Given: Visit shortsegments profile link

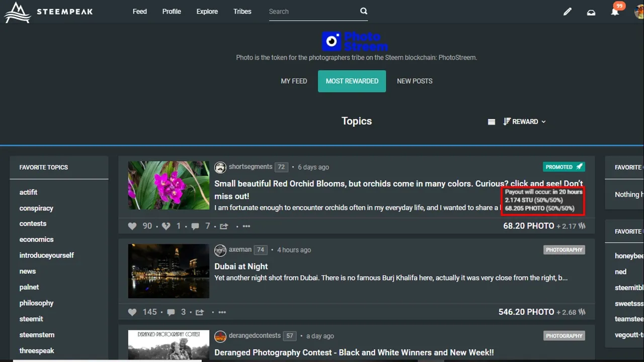Looking at the screenshot, I should point(251,167).
